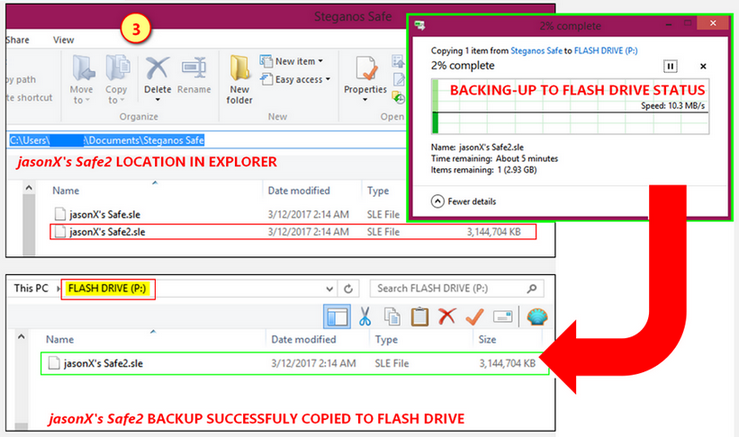Click the orange checkmark icon
The image size is (739, 437).
[475, 316]
